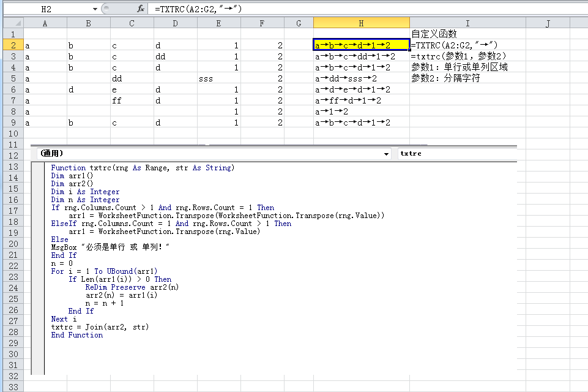Viewport: 588px width, 392px height.
Task: Click cell D3 containing dd
Action: pyautogui.click(x=176, y=56)
